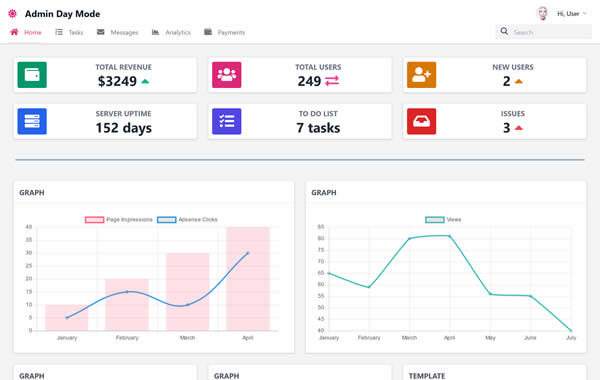Click the Hi, User text

pos(568,14)
